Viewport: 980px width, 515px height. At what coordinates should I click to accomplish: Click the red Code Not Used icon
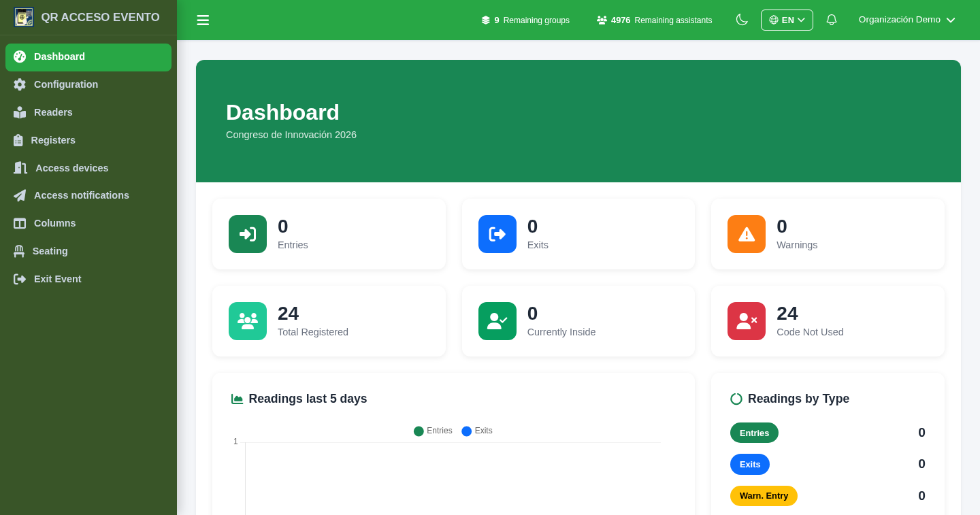[747, 321]
